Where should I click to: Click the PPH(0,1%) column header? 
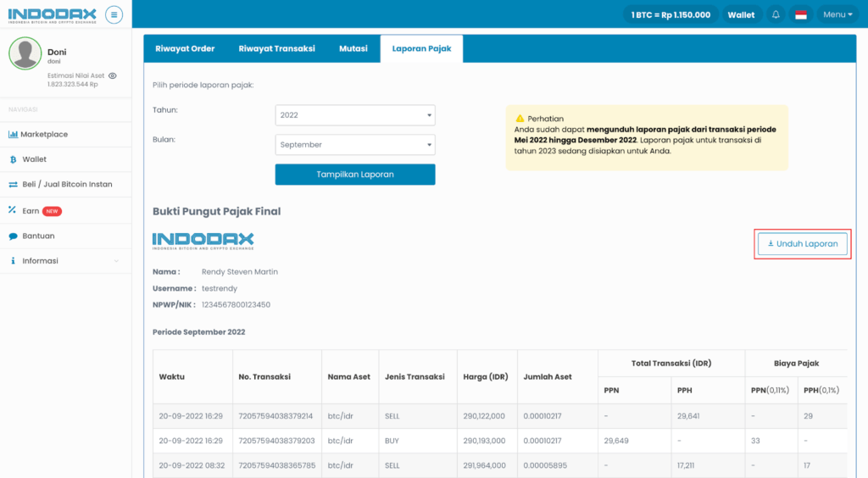821,391
